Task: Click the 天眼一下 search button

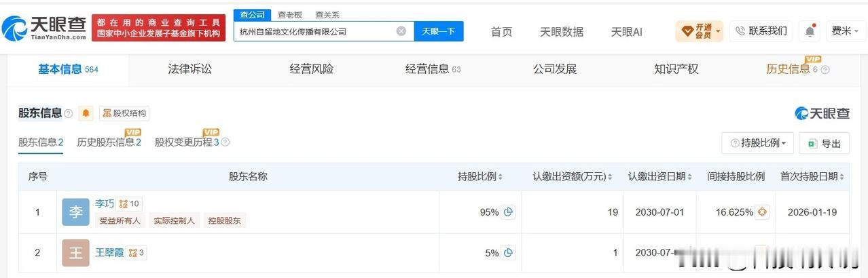Action: click(439, 31)
